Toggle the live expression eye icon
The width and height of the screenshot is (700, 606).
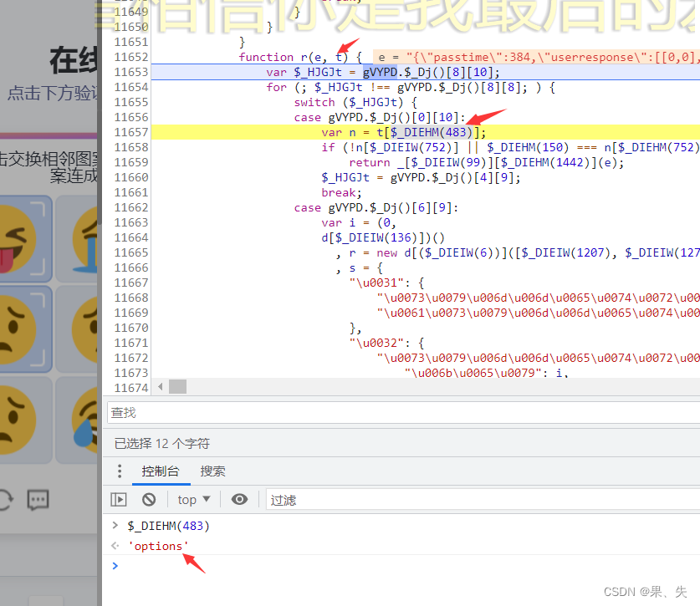tap(239, 499)
